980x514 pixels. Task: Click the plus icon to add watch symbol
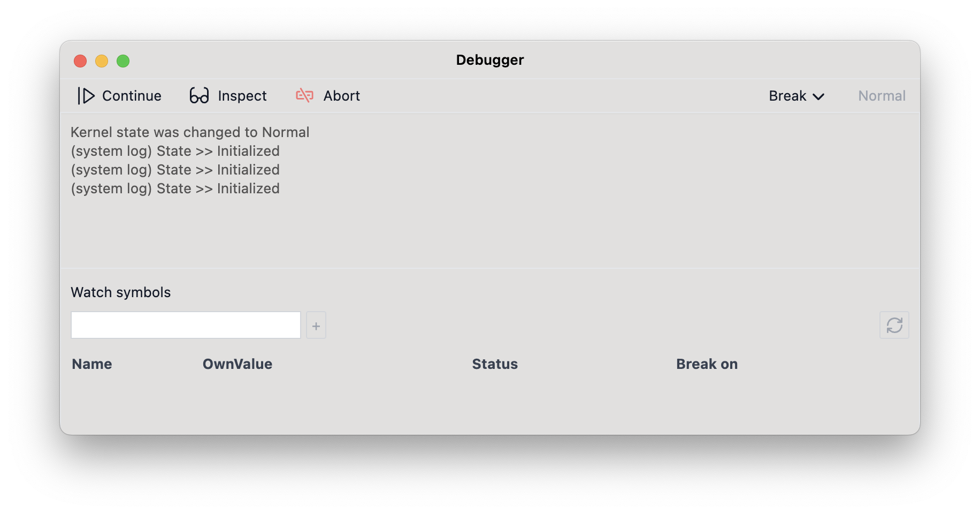click(316, 326)
